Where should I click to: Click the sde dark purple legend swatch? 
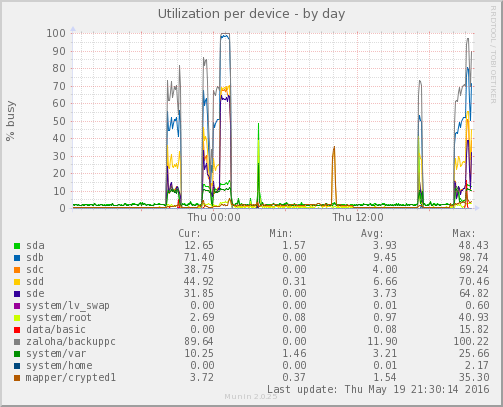(x=17, y=294)
